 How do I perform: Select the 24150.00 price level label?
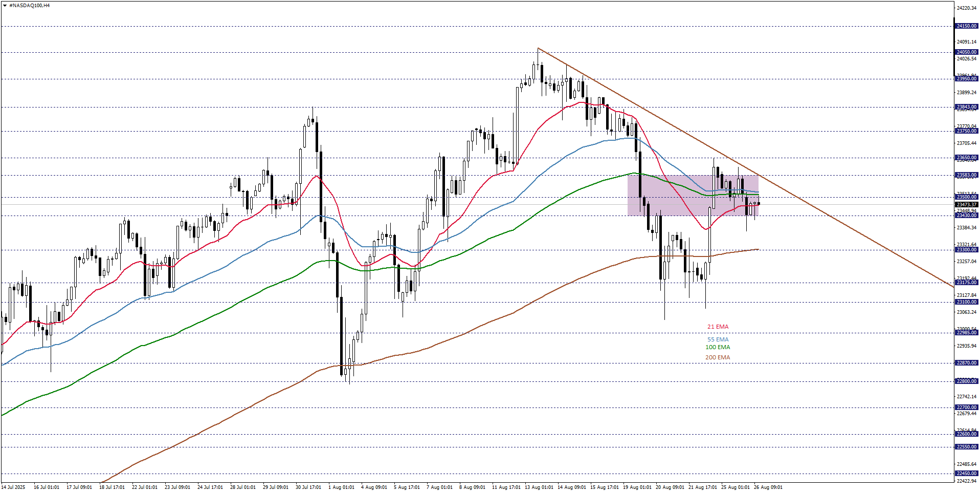966,26
